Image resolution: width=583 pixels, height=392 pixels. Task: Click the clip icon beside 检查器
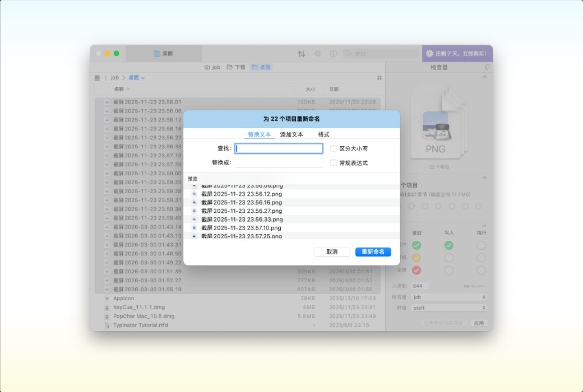[488, 66]
